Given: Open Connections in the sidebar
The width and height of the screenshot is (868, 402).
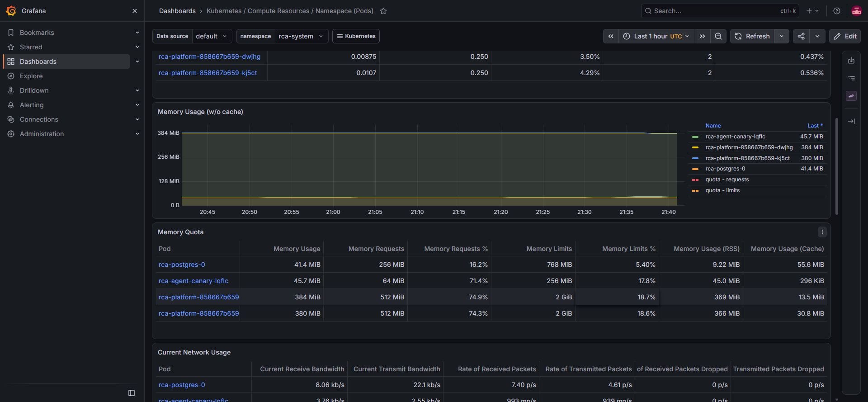Looking at the screenshot, I should [39, 119].
